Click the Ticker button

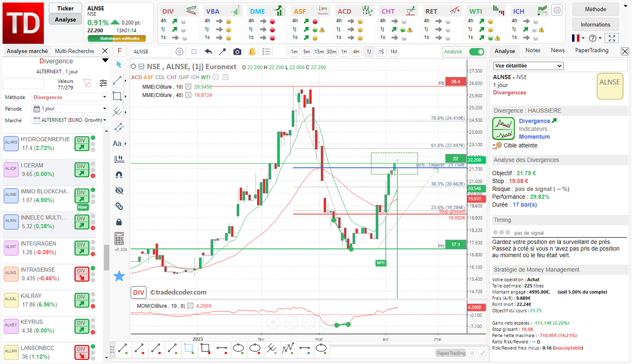65,8
